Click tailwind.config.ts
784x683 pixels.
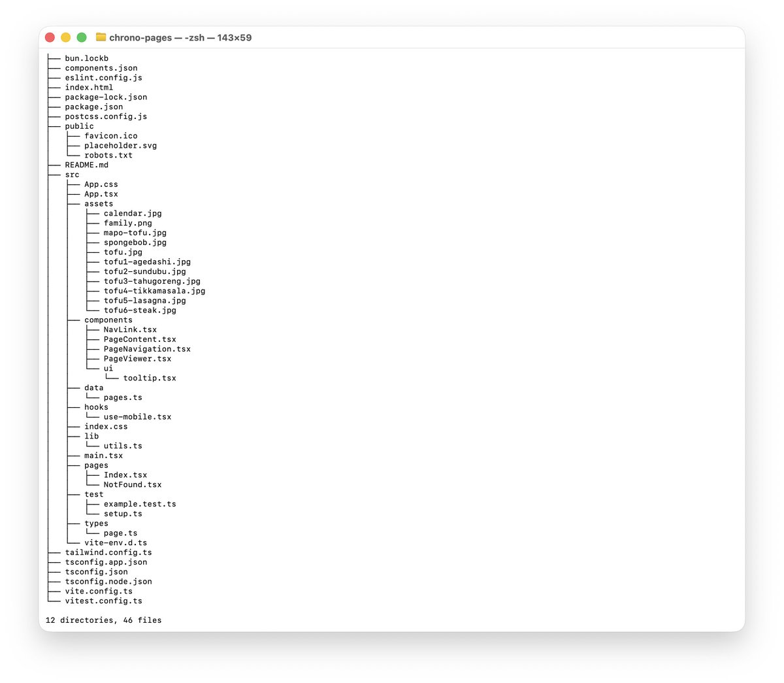pyautogui.click(x=108, y=552)
